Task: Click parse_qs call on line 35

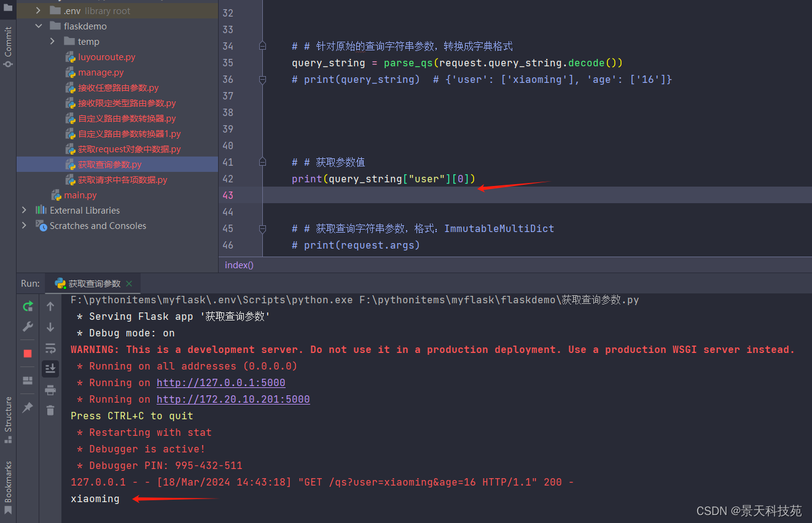Action: (x=408, y=63)
